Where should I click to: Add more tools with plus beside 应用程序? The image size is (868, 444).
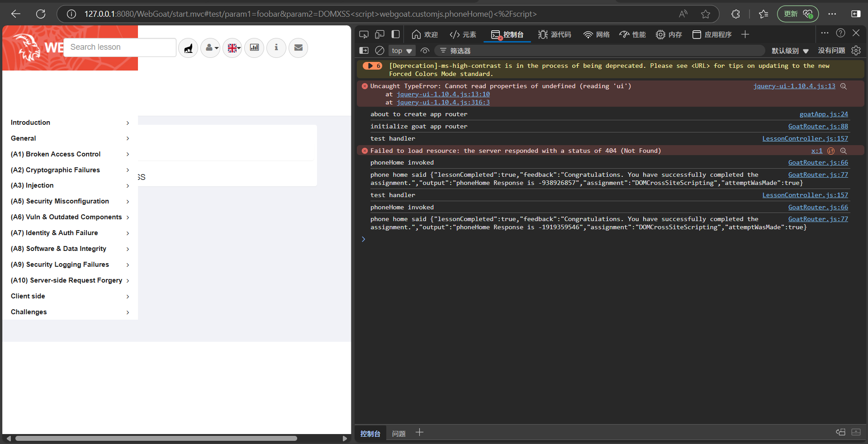click(745, 34)
